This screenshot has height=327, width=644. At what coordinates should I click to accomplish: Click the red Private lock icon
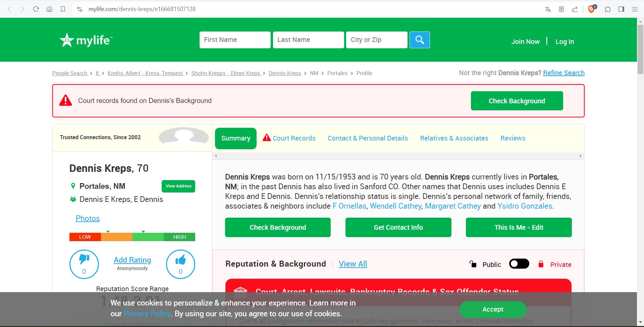coord(541,264)
